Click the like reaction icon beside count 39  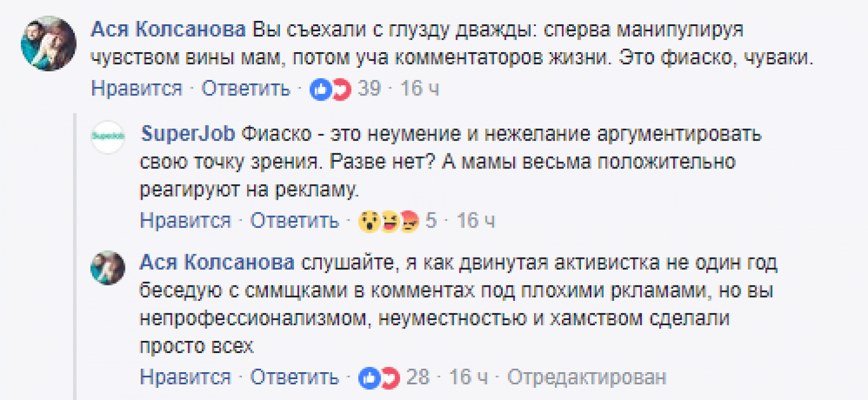(x=320, y=89)
